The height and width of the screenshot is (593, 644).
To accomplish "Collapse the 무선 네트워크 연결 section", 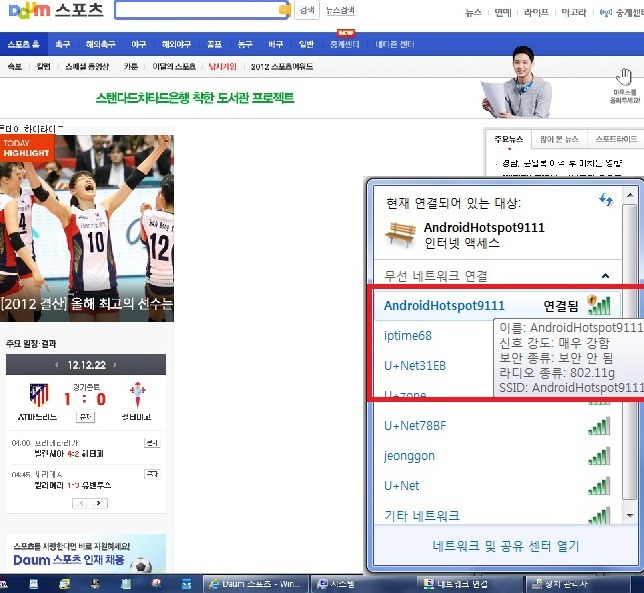I will [x=605, y=276].
